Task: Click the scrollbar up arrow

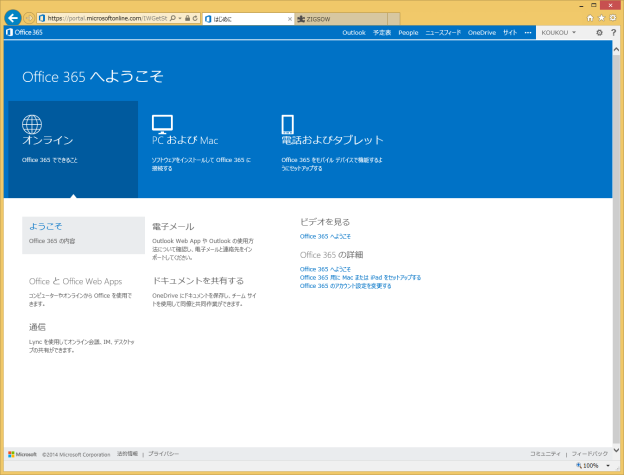Action: [616, 50]
